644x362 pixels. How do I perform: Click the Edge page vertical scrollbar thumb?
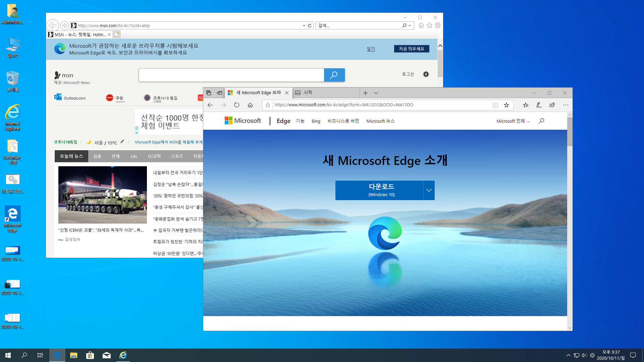click(570, 131)
